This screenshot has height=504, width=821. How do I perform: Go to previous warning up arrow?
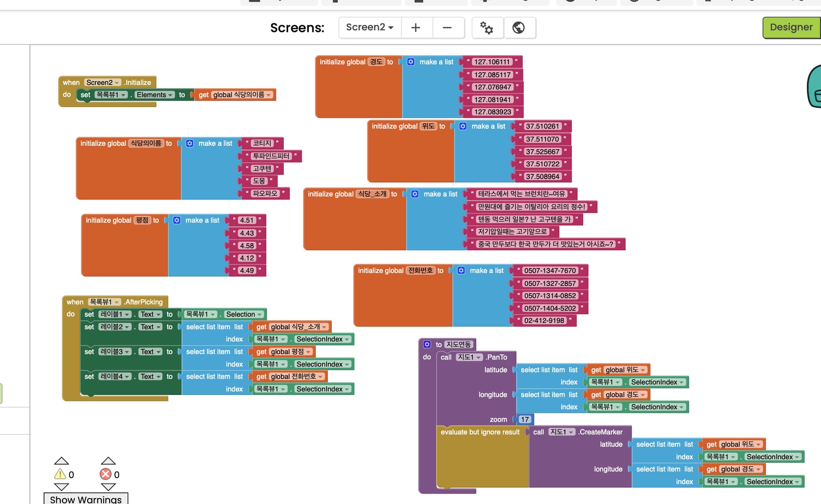point(62,461)
